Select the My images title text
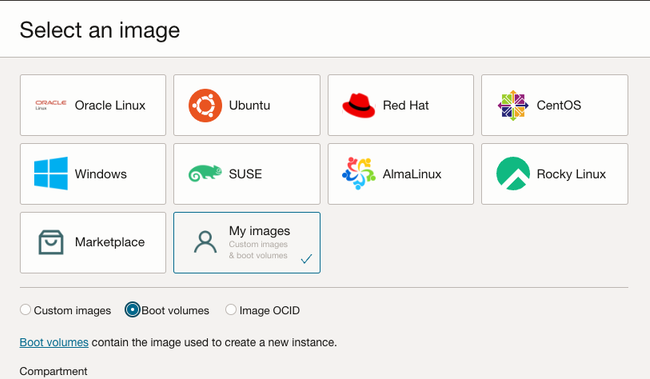The image size is (650, 379). point(260,231)
